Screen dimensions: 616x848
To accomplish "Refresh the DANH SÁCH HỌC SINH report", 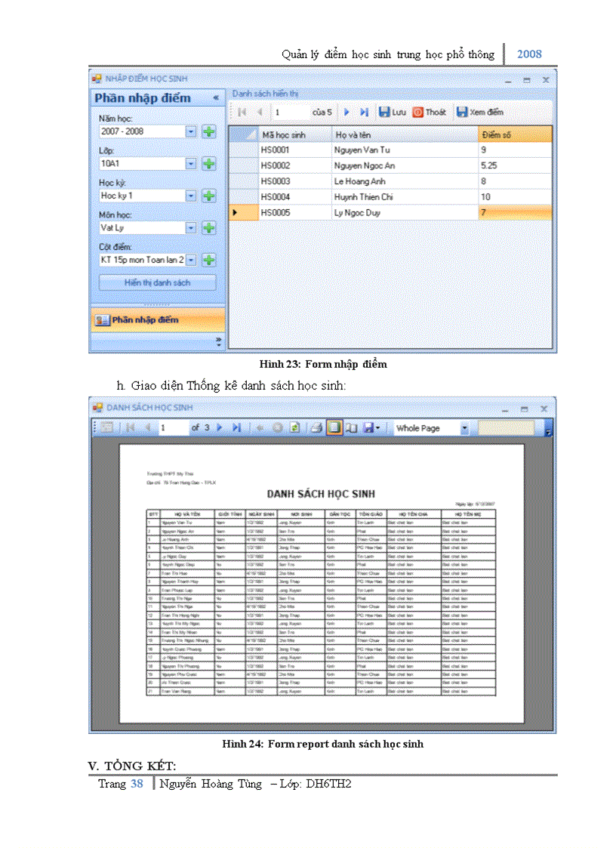I will [294, 427].
